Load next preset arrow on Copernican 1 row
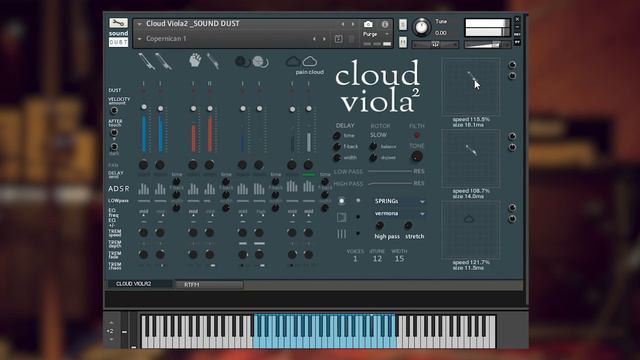This screenshot has height=360, width=640. [324, 39]
